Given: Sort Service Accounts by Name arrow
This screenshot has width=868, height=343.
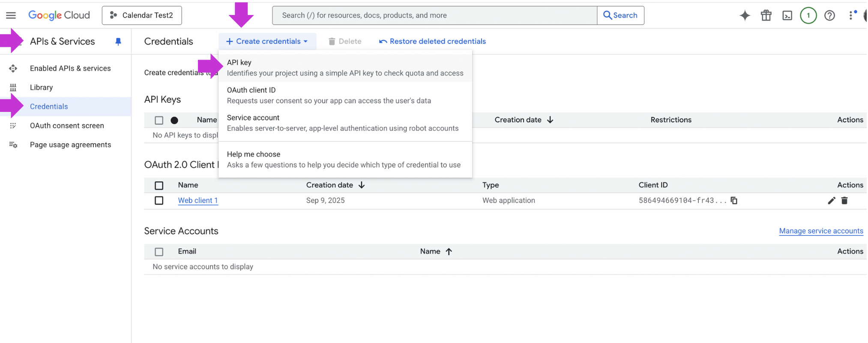Looking at the screenshot, I should (449, 252).
